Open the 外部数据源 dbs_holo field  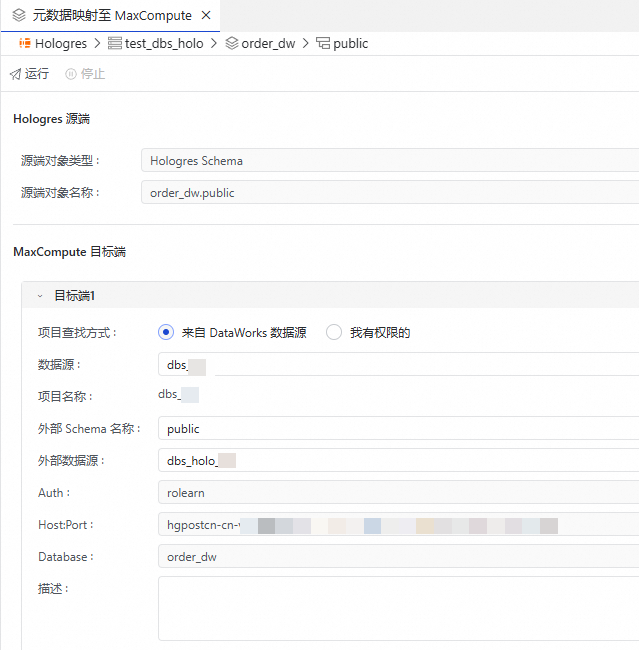[398, 460]
